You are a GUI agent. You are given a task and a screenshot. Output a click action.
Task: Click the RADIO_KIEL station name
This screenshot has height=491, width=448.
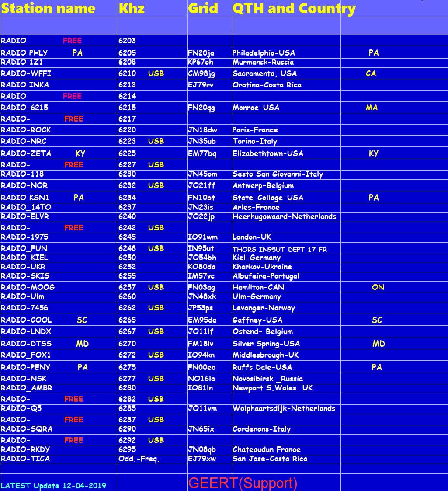pos(24,258)
